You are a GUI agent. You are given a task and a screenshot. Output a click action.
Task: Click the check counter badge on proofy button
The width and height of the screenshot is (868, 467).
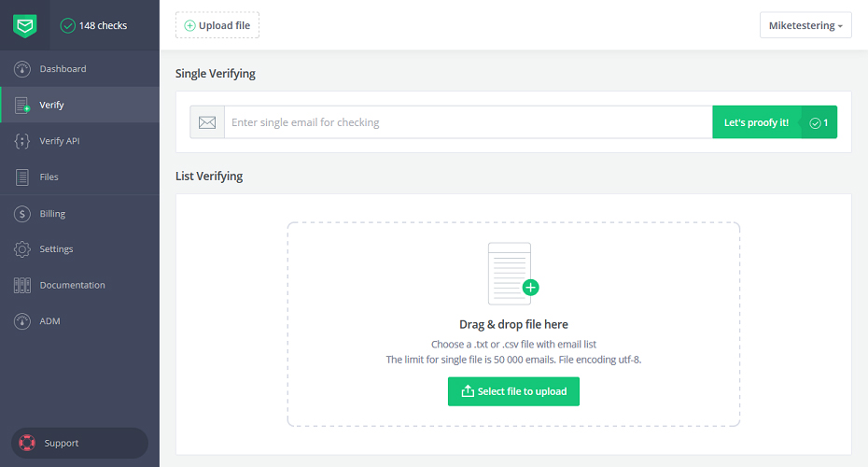pyautogui.click(x=819, y=122)
